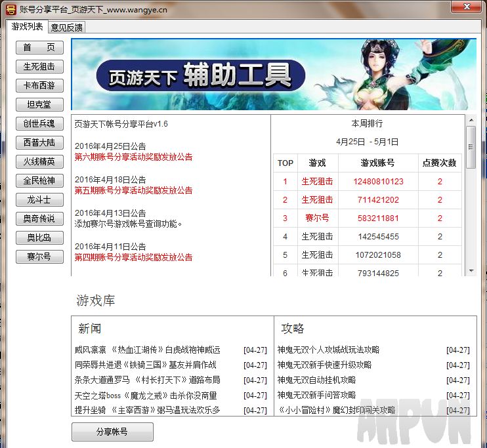Close the 账号分享平台 window
Image resolution: width=487 pixels, height=448 pixels.
467,7
